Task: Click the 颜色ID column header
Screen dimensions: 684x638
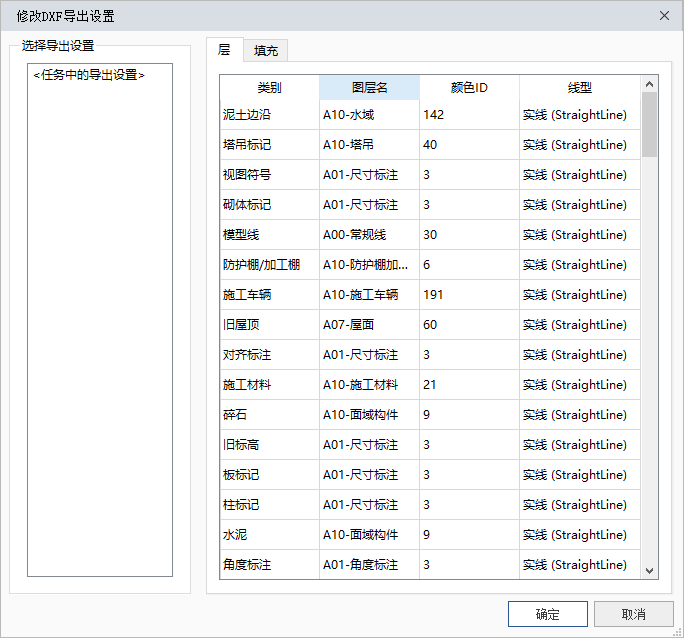Action: click(x=469, y=88)
